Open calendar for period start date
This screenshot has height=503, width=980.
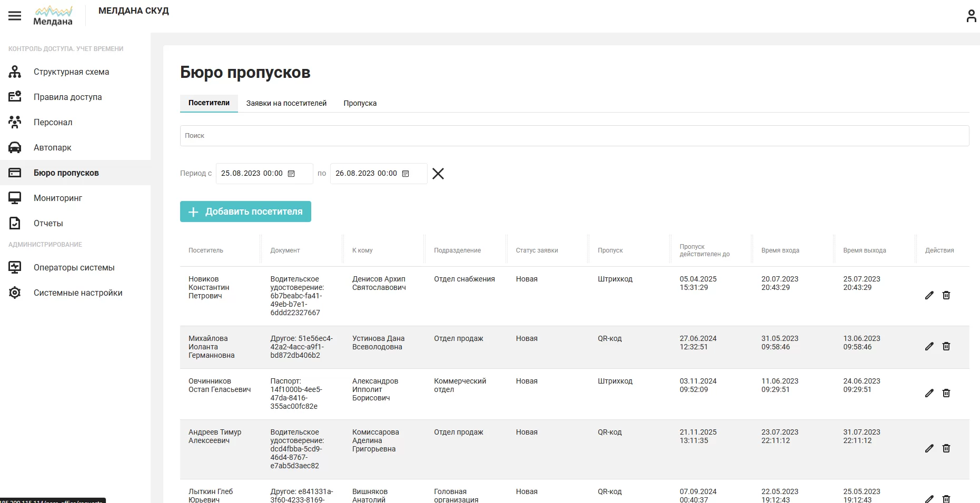(x=291, y=174)
